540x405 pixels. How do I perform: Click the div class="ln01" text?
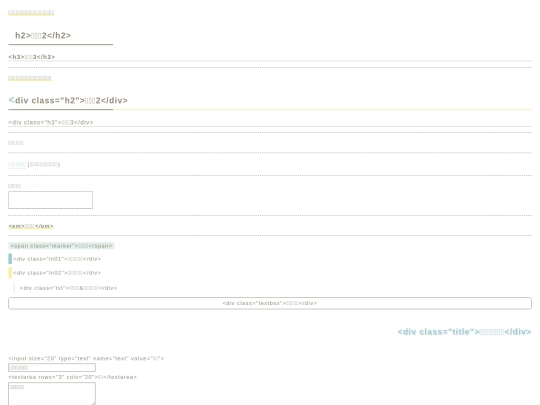[x=57, y=259]
